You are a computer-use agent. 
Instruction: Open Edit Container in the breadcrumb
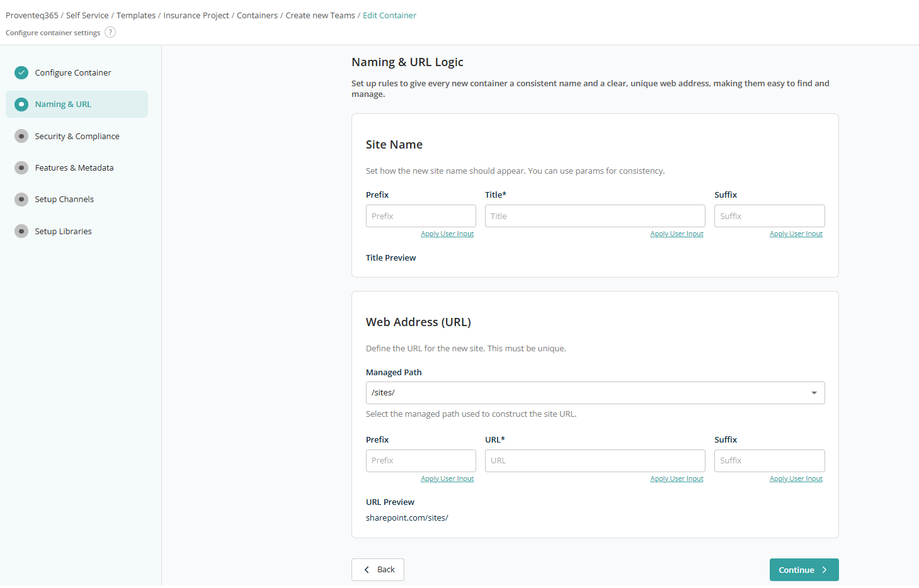(x=390, y=15)
